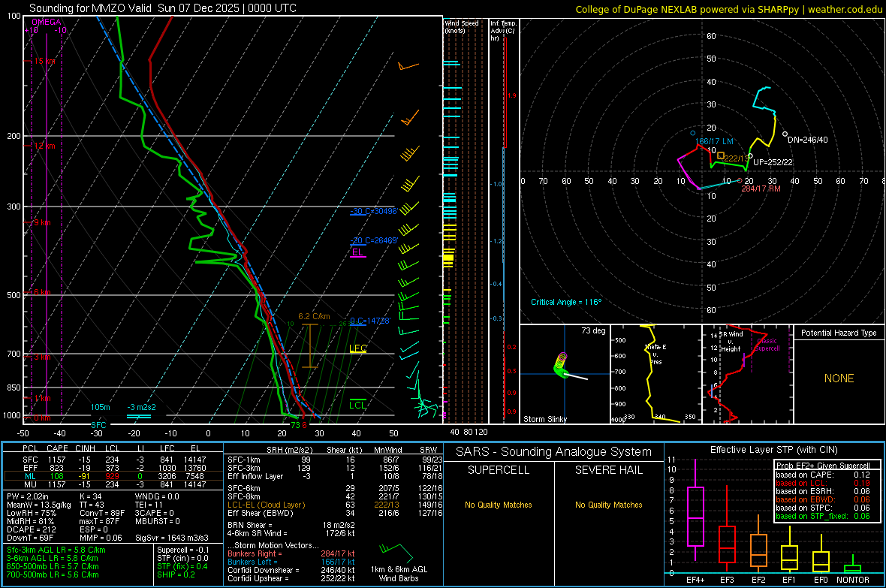Click the Bunkers Left storm motion row
This screenshot has width=886, height=588.
[291, 562]
